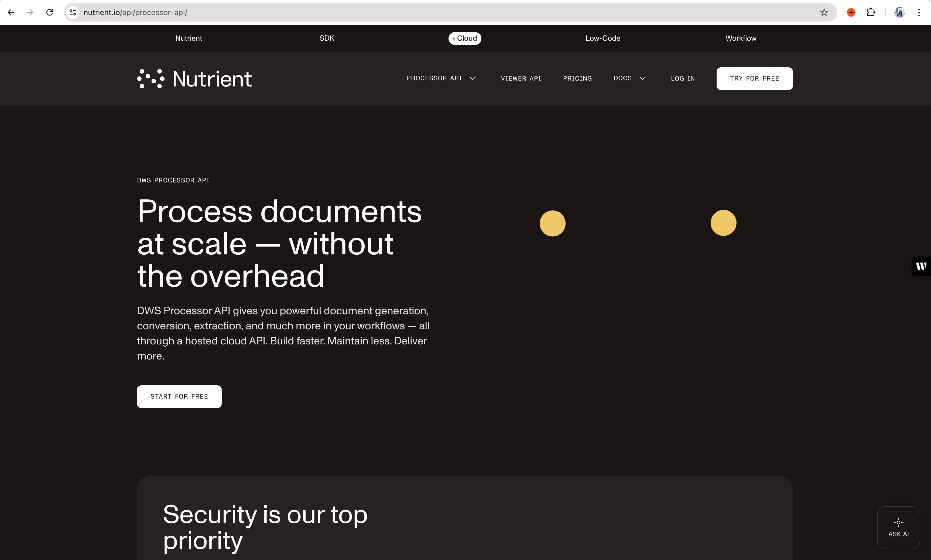Click the browser forward arrow

coord(30,12)
